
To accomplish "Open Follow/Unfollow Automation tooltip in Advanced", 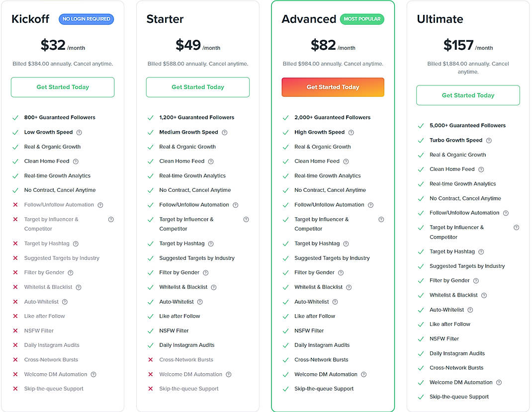I will pyautogui.click(x=371, y=204).
